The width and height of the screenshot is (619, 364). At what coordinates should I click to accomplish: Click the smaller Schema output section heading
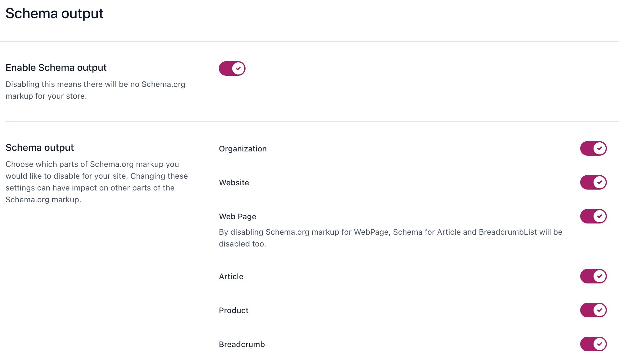click(x=40, y=147)
